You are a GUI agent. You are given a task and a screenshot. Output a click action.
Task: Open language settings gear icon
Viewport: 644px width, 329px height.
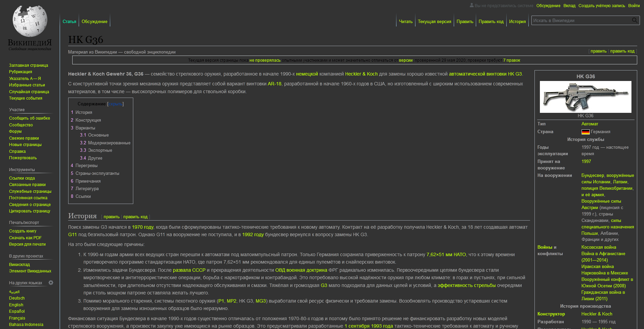[x=51, y=283]
